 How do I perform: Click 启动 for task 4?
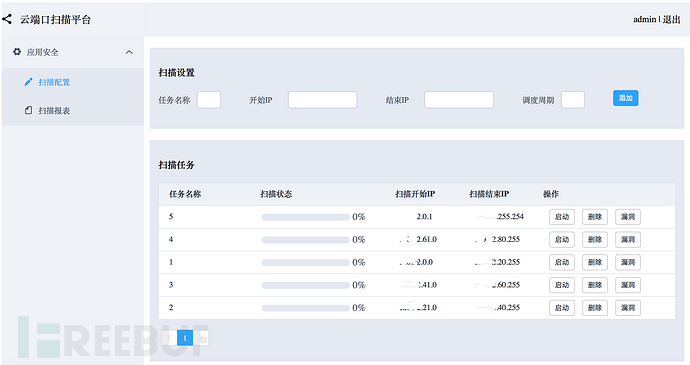(562, 240)
